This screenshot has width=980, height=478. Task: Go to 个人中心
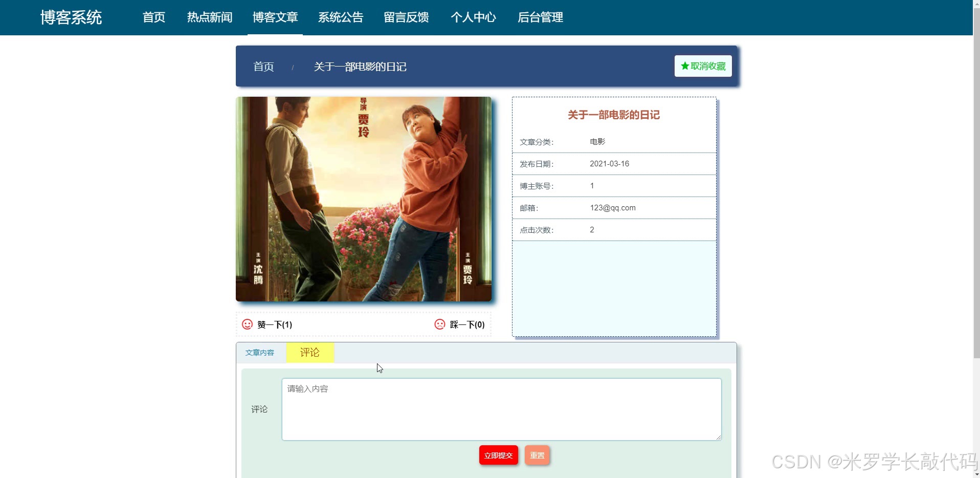pyautogui.click(x=473, y=17)
